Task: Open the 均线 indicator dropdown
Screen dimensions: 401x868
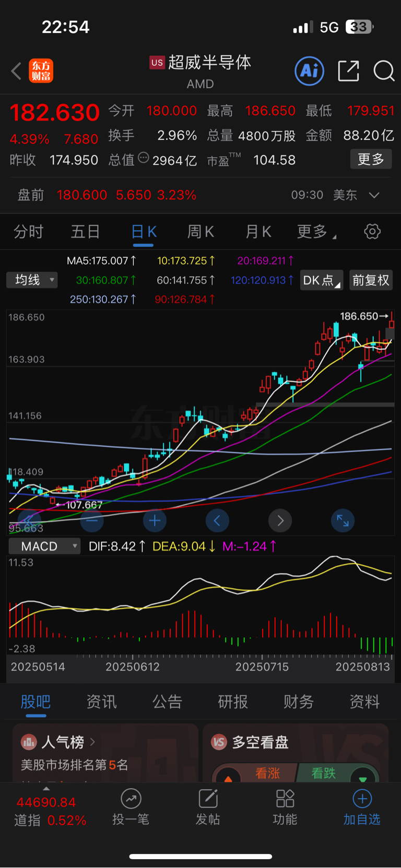Action: 32,280
